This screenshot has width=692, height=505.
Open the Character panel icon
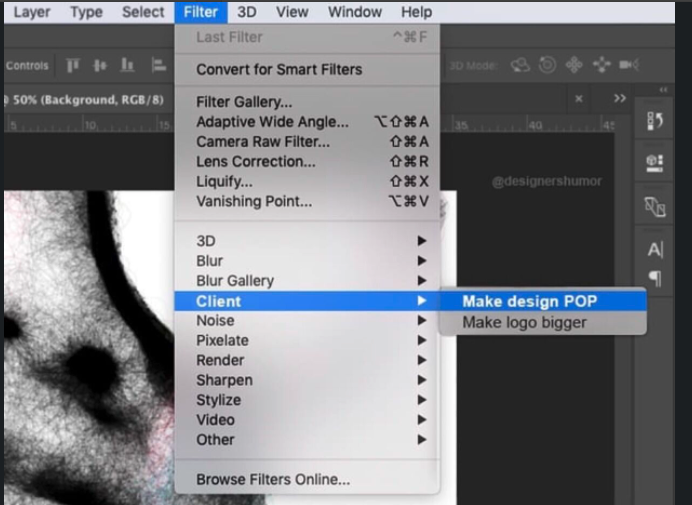coord(655,250)
